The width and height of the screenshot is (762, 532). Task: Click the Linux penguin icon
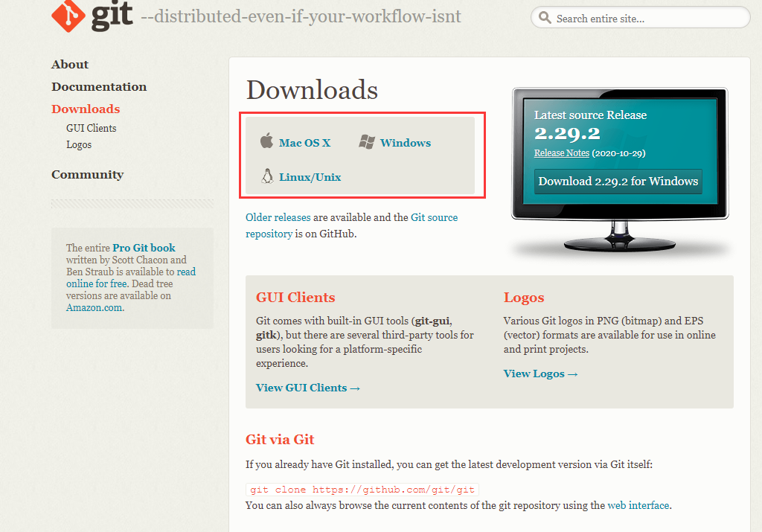267,176
